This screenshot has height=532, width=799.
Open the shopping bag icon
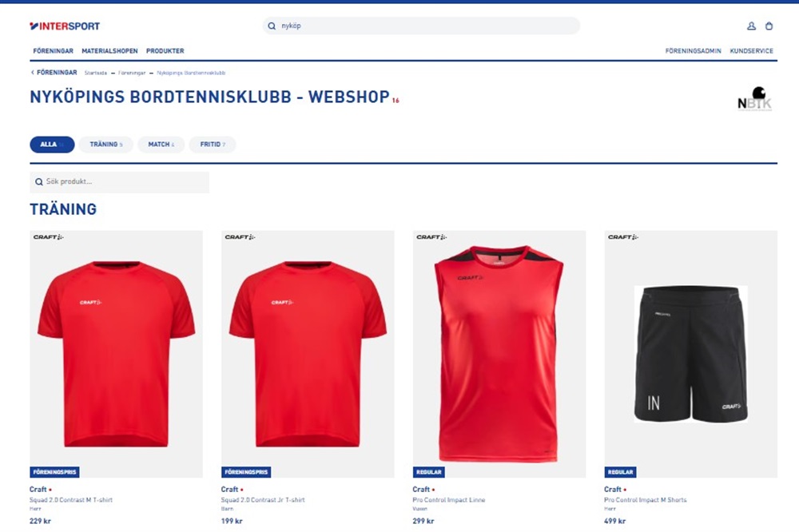point(769,26)
